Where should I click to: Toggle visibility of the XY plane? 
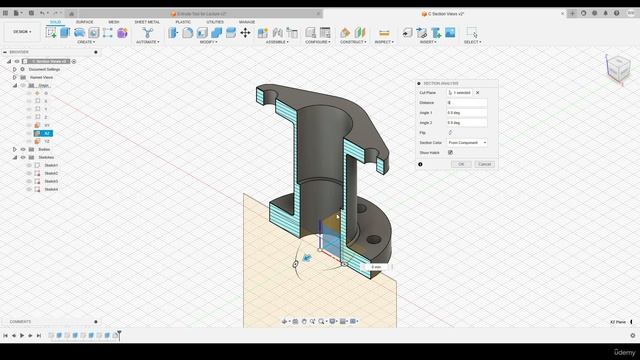[x=29, y=125]
